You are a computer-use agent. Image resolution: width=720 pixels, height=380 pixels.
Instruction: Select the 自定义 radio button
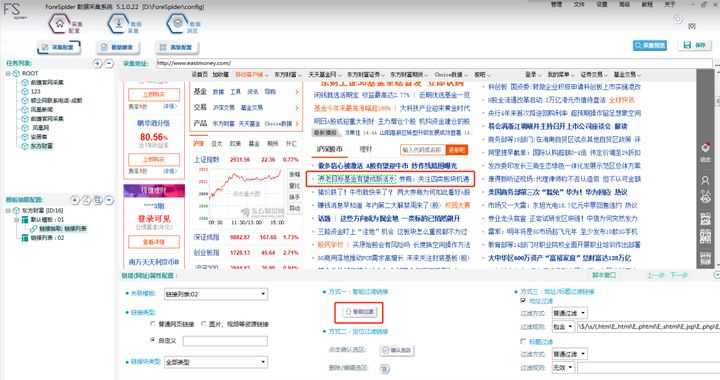(153, 340)
